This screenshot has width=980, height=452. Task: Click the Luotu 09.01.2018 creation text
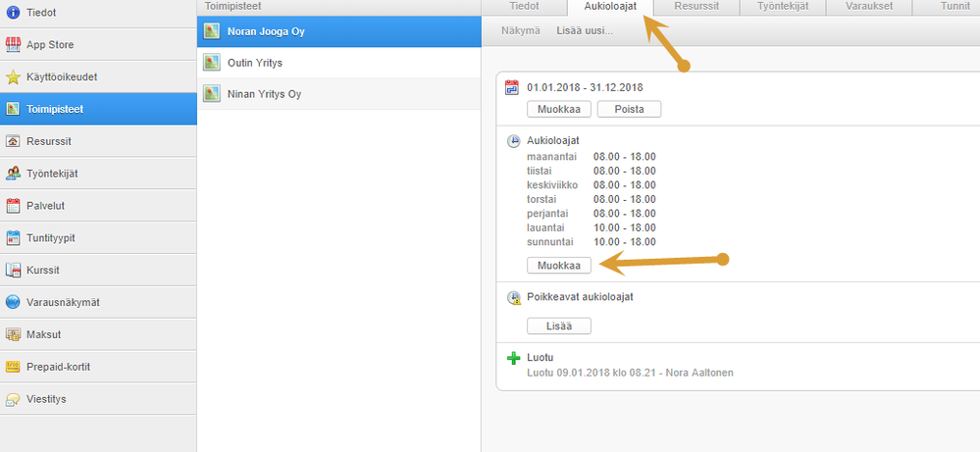pyautogui.click(x=630, y=373)
